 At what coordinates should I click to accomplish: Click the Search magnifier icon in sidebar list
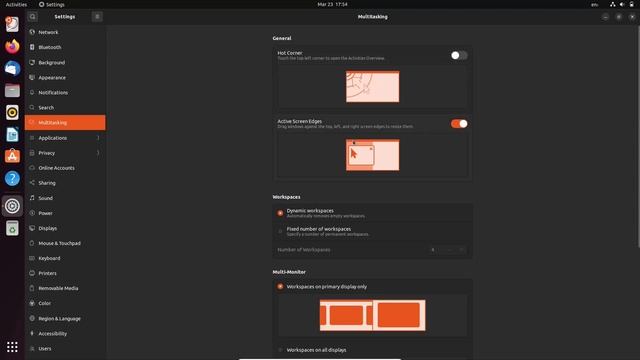point(32,107)
